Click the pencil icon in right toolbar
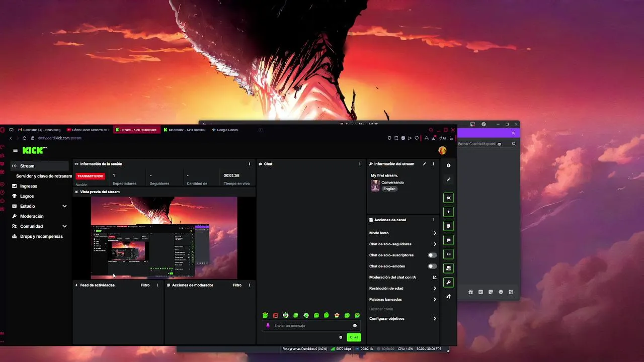 (x=448, y=179)
